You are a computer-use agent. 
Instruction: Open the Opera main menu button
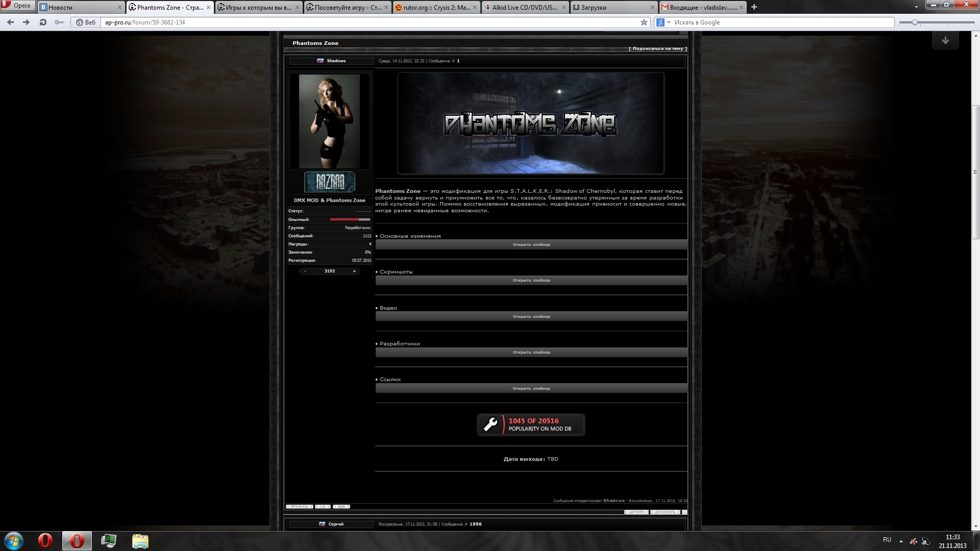[x=18, y=6]
